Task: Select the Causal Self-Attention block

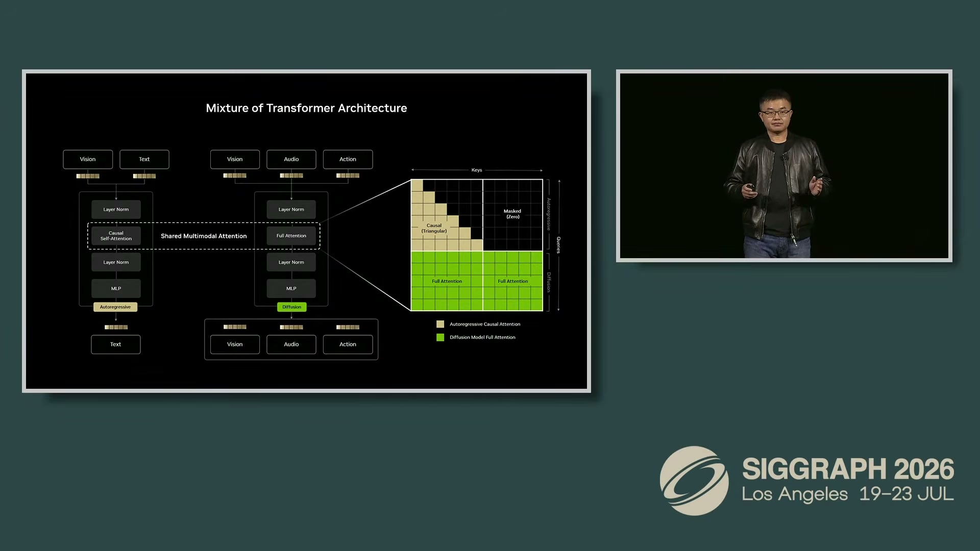Action: (116, 236)
